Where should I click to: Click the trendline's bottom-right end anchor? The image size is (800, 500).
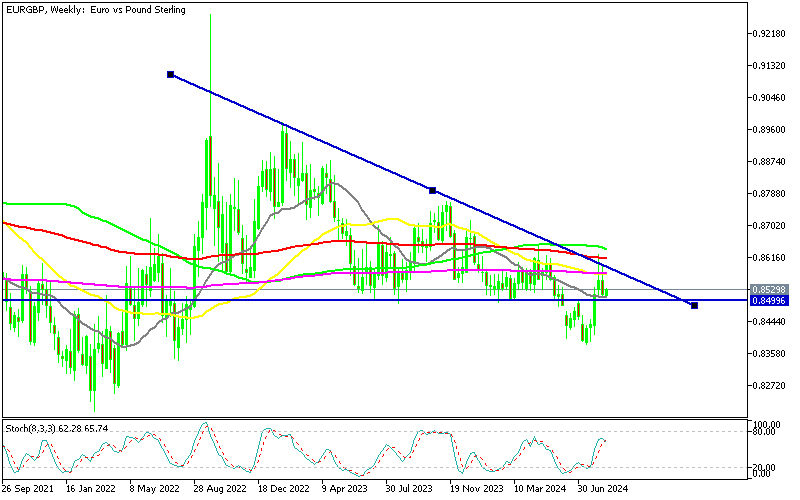[694, 305]
